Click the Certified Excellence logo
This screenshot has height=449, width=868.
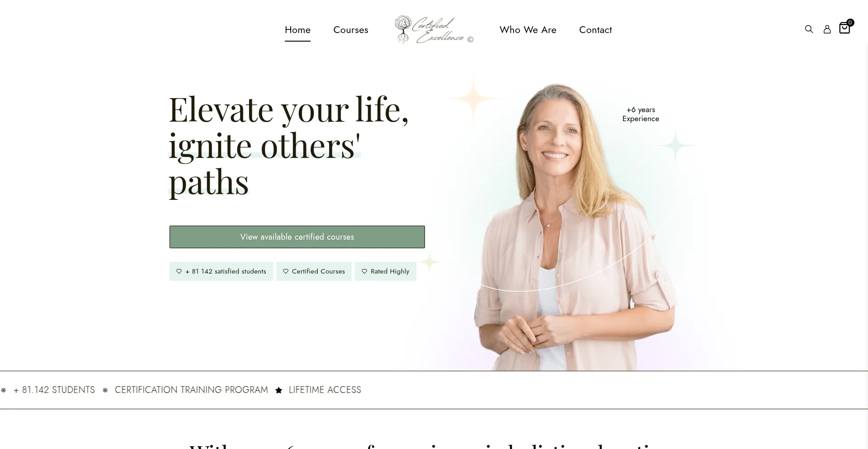[434, 29]
